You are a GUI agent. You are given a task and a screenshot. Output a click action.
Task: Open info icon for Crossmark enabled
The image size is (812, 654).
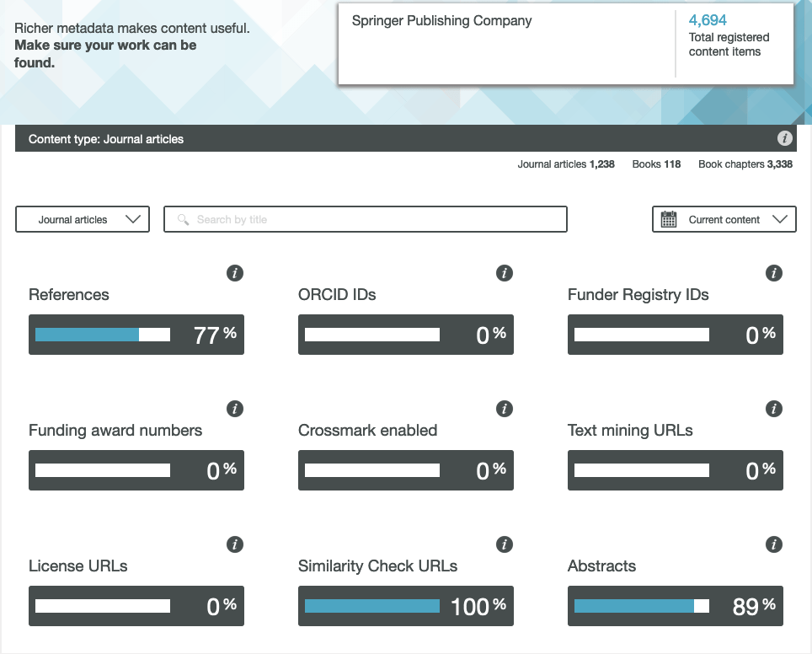coord(505,409)
